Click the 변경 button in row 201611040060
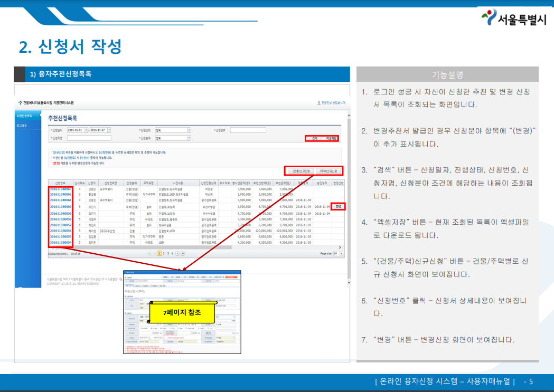The width and height of the screenshot is (554, 392). (x=337, y=207)
